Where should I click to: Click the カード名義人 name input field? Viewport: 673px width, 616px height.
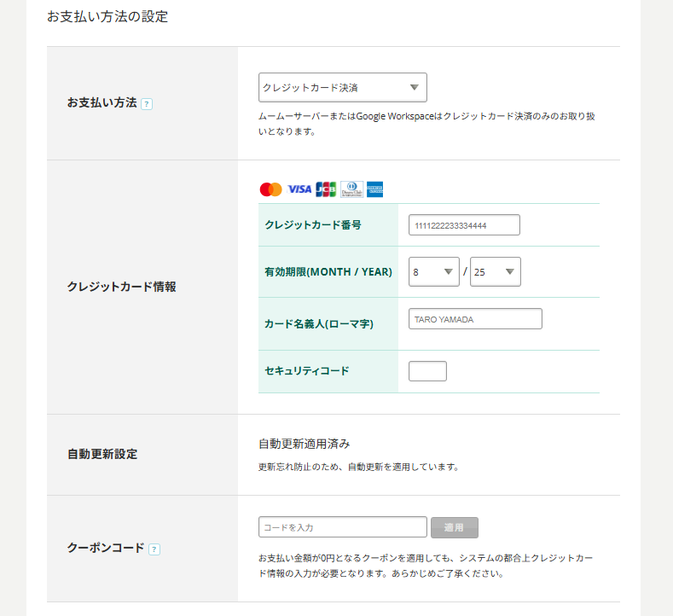(475, 319)
